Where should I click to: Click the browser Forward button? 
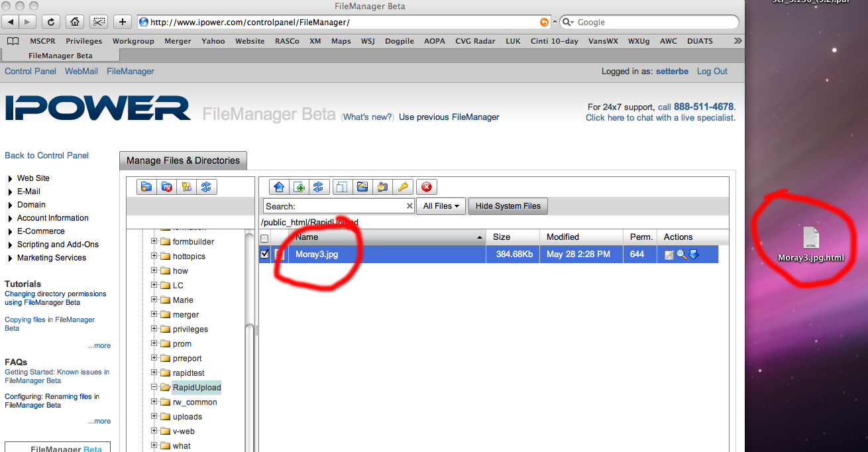point(28,22)
